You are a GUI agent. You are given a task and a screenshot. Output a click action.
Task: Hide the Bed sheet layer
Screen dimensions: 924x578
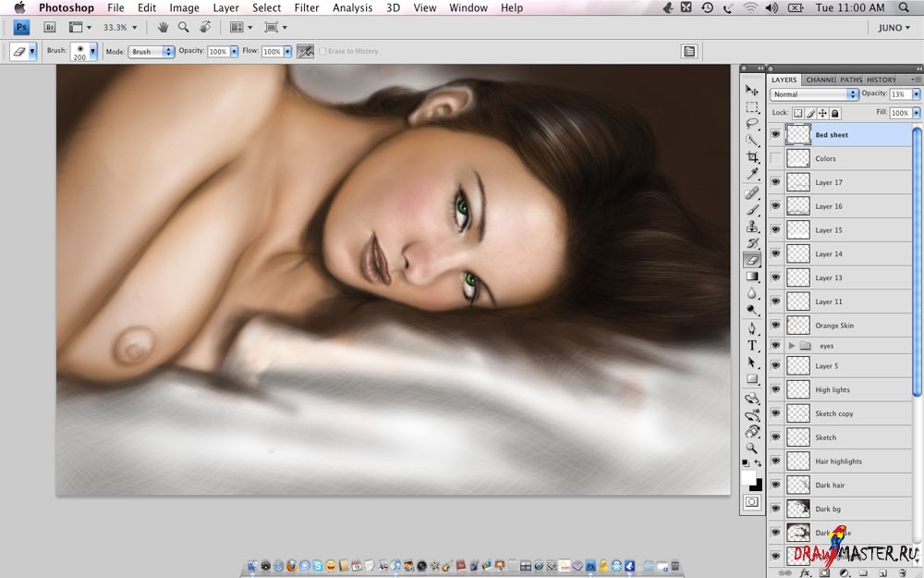775,134
